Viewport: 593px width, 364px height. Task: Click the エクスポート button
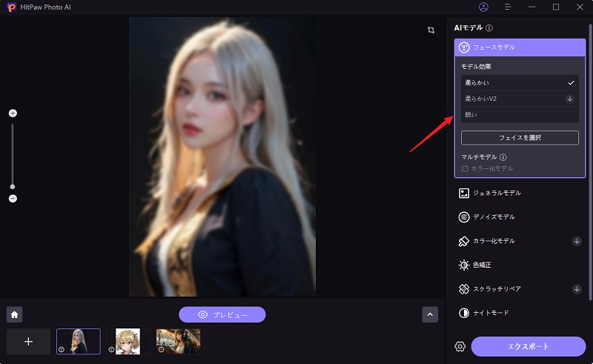529,346
